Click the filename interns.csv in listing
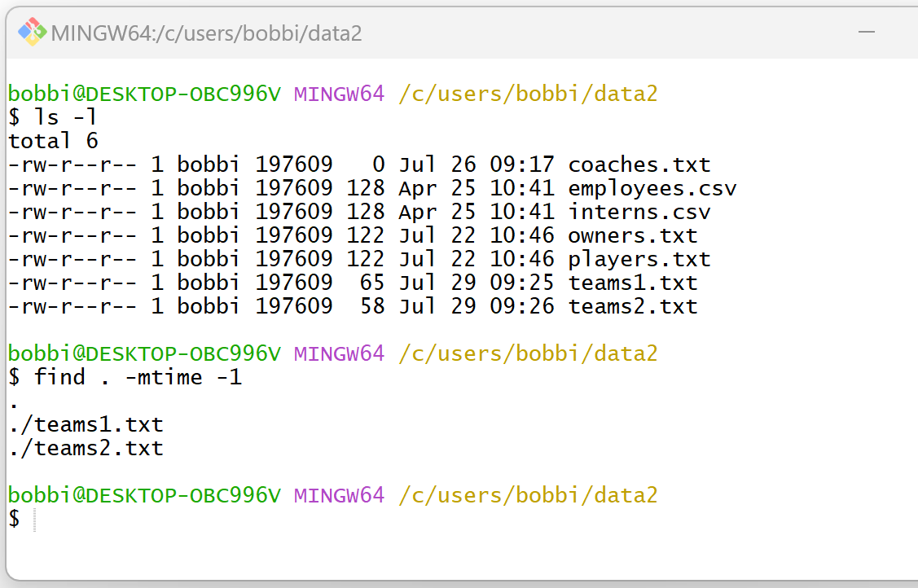918x588 pixels. coord(639,212)
